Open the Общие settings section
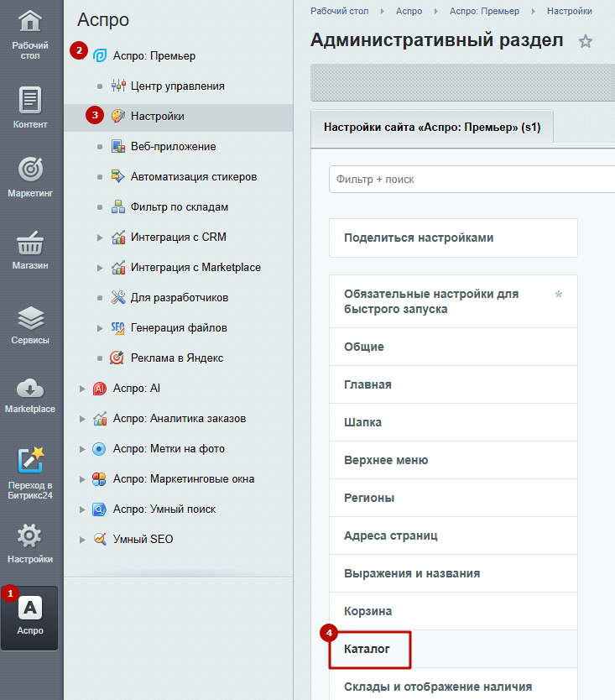 pyautogui.click(x=453, y=347)
